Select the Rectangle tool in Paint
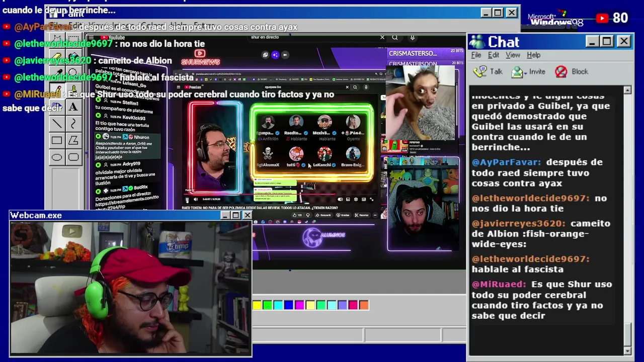Screen dimensions: 644x362 pos(57,140)
